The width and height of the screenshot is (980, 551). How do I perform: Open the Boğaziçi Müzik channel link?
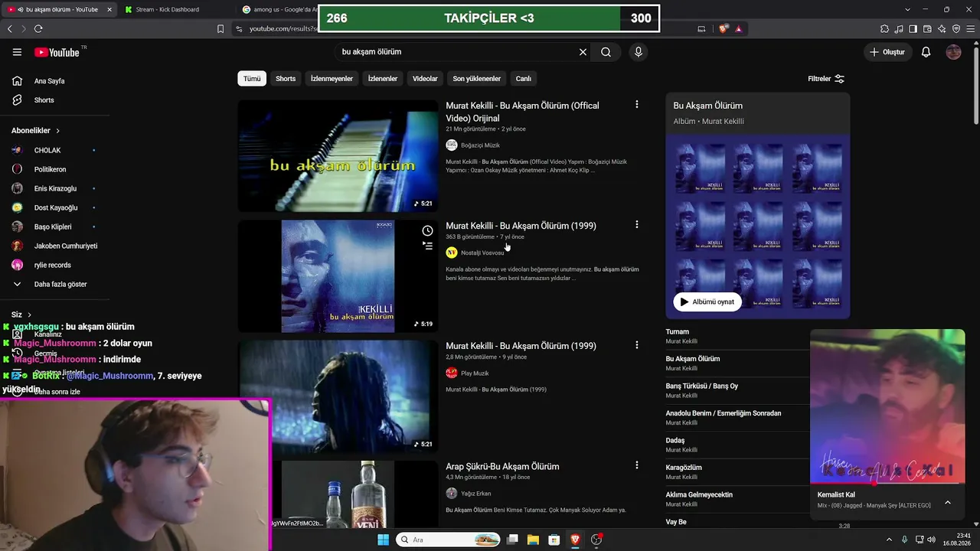coord(480,145)
